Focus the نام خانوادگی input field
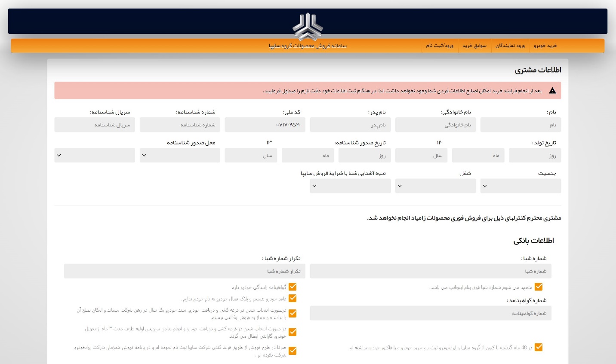 coord(435,125)
